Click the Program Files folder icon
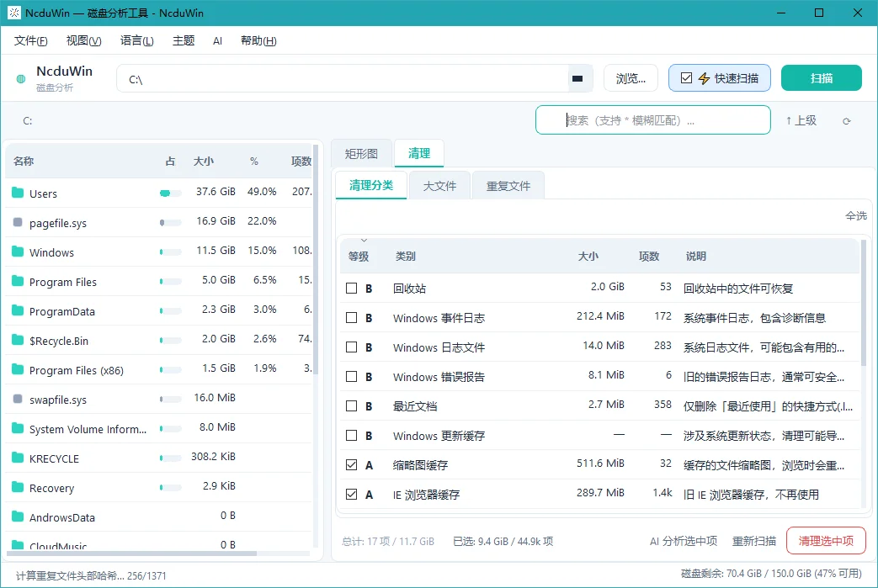Viewport: 878px width, 588px height. coord(18,282)
